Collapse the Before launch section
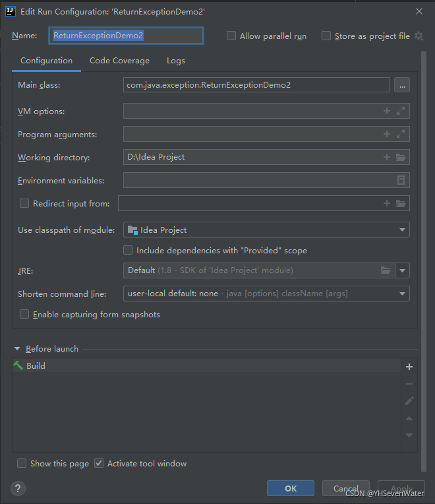Viewport: 435px width, 504px height. (x=17, y=349)
